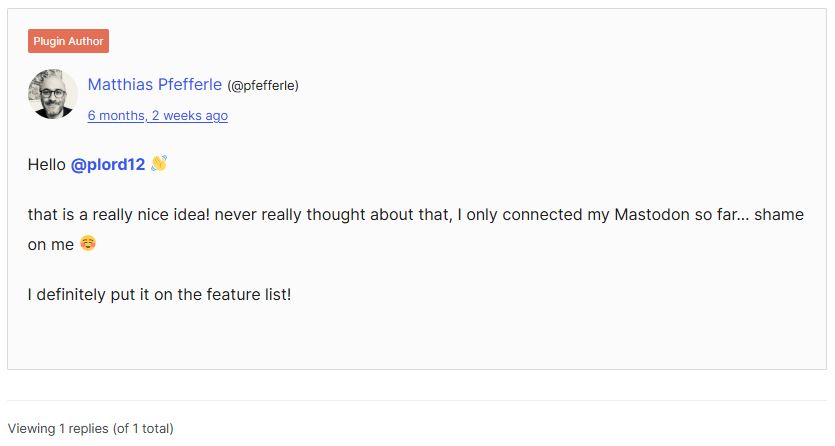835x446 pixels.
Task: Click the "shame" word at line end
Action: (x=780, y=215)
